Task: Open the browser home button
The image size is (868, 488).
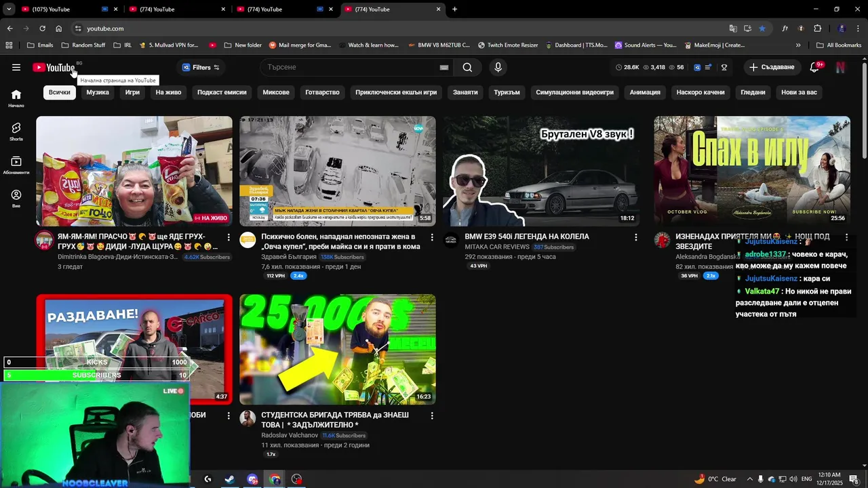Action: pos(58,28)
